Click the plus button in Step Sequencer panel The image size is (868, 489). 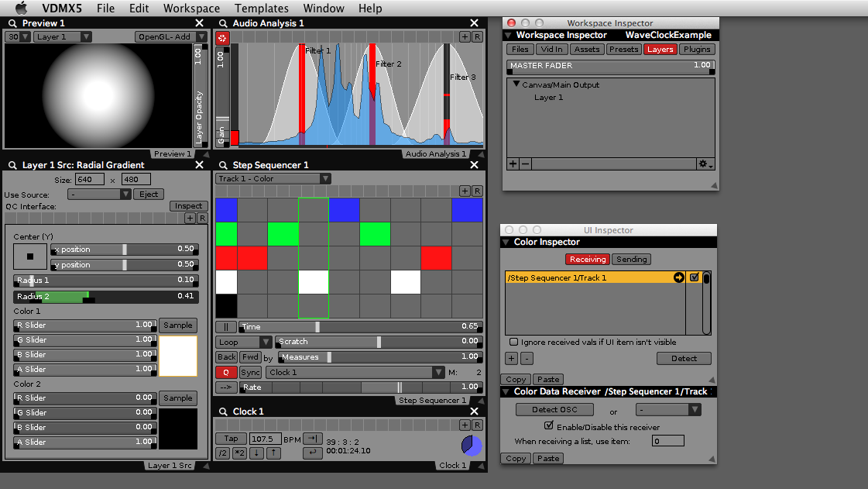[465, 191]
